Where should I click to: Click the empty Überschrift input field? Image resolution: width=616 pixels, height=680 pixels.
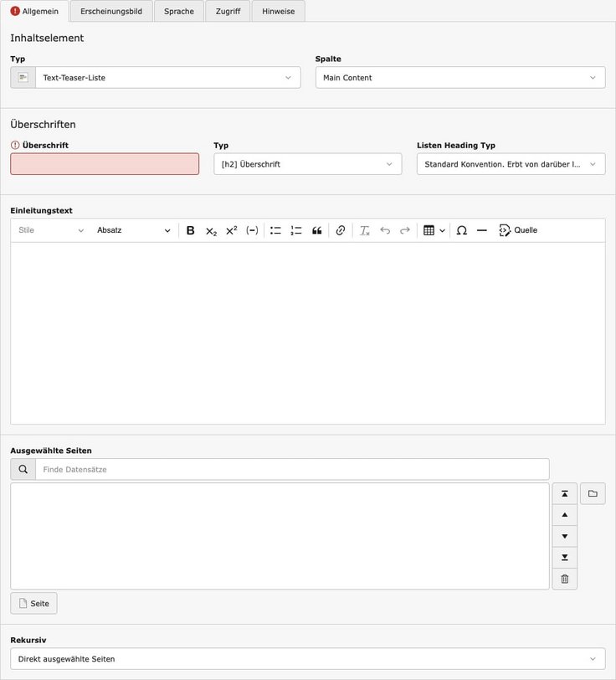[x=105, y=164]
